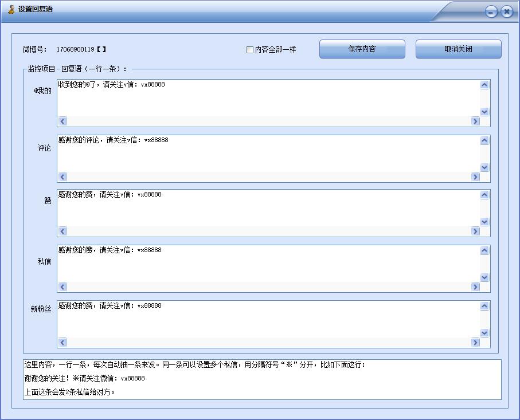Click scroll-down arrow of 评论 box
Screen dimensions: 520x420
pos(484,167)
